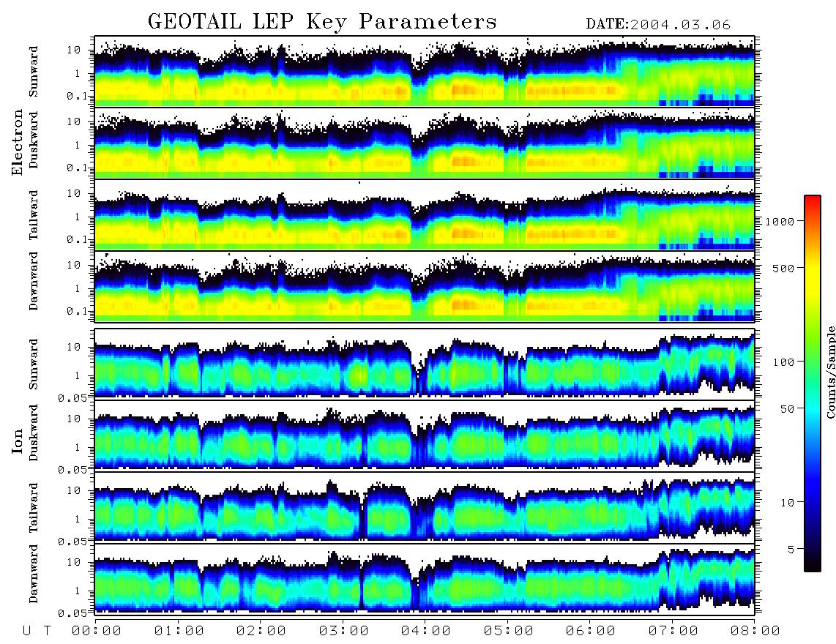Image resolution: width=836 pixels, height=644 pixels.
Task: Click the 50 label on color bar
Action: [788, 409]
